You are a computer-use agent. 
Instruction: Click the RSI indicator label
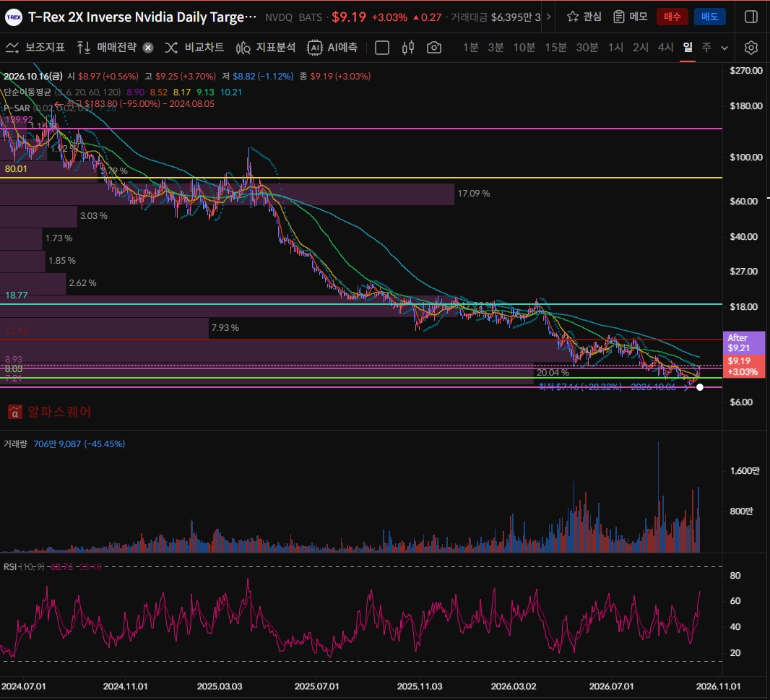10,567
